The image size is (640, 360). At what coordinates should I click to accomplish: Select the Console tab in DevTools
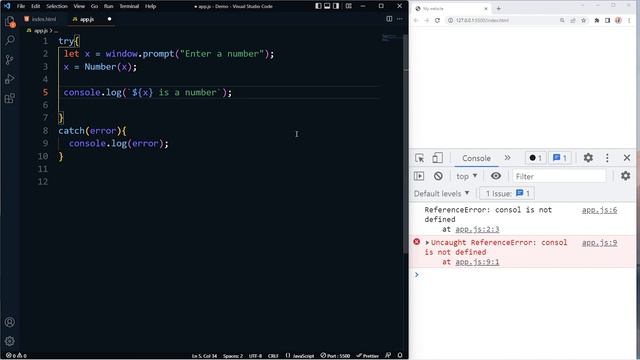click(476, 158)
